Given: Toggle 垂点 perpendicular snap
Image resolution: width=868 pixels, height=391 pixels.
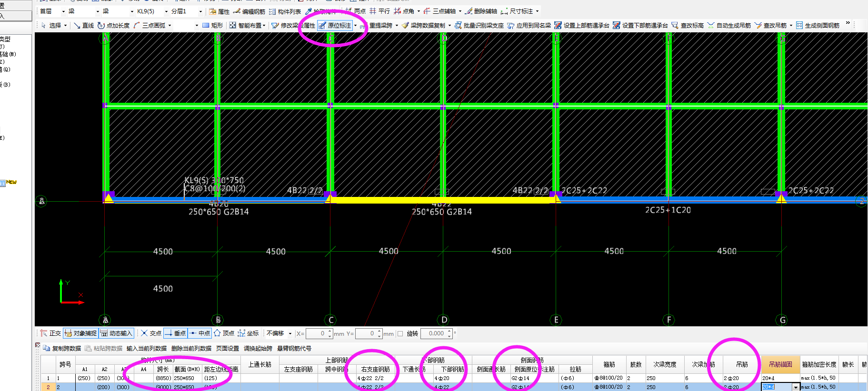Looking at the screenshot, I should point(175,333).
